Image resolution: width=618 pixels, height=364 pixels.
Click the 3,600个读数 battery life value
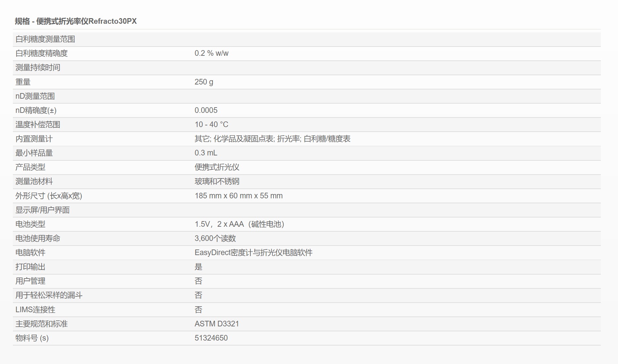[x=215, y=239]
